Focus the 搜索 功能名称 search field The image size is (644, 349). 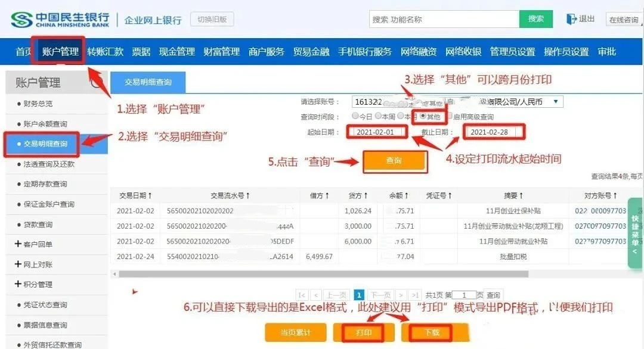tap(444, 19)
